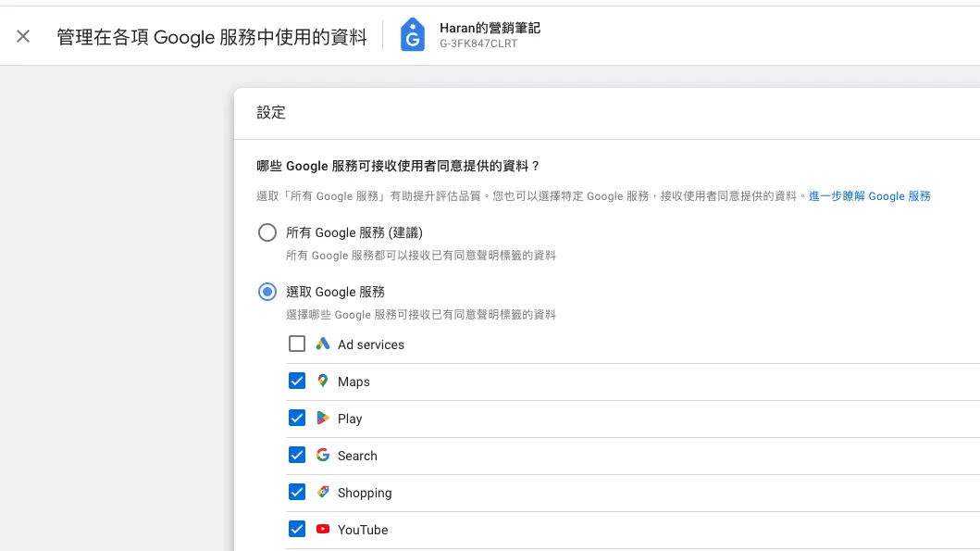Click the Ad services label
The width and height of the screenshot is (980, 551).
371,344
